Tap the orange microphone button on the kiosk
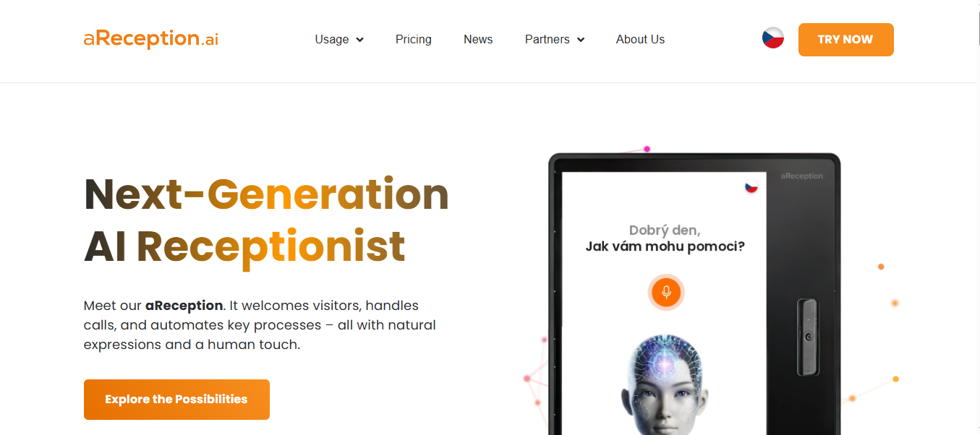 (x=666, y=293)
